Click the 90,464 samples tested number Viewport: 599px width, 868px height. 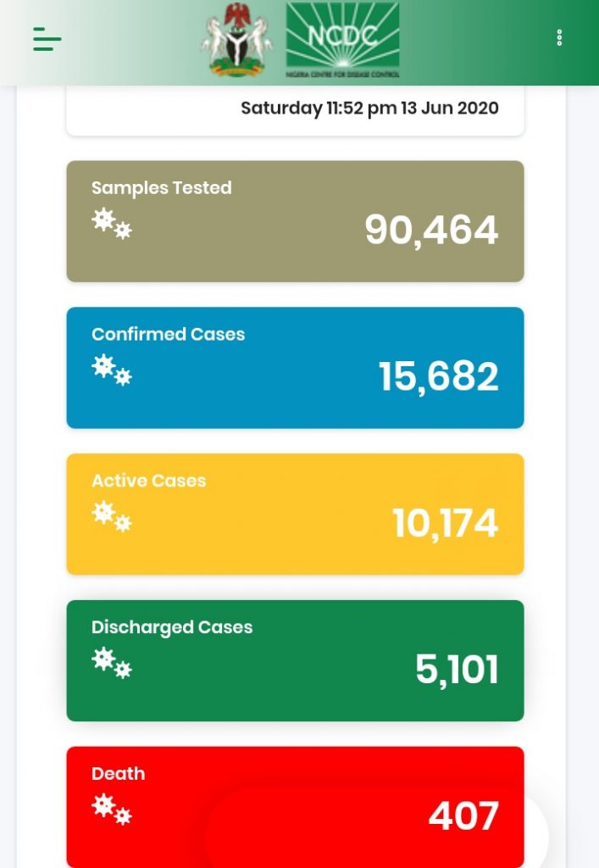tap(431, 230)
